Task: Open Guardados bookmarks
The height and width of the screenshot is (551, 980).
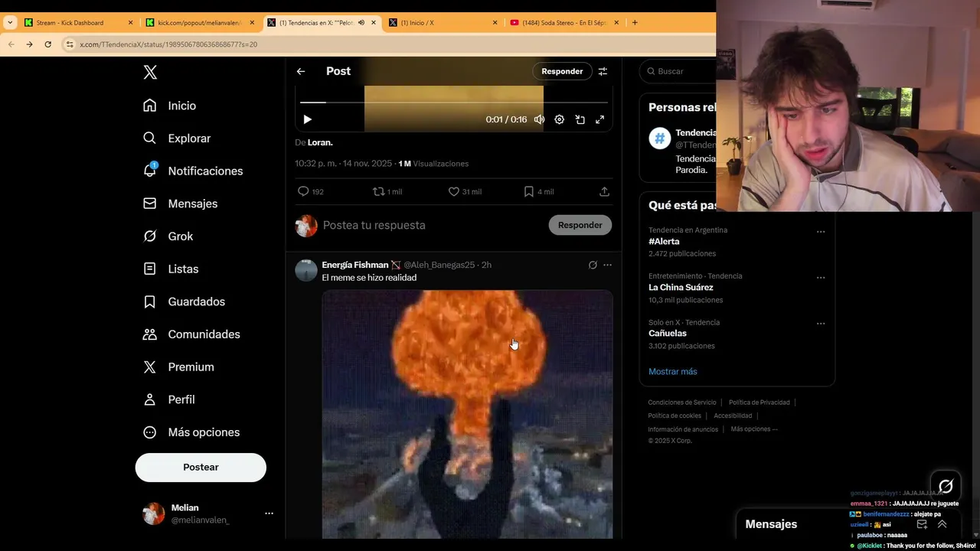Action: click(185, 302)
